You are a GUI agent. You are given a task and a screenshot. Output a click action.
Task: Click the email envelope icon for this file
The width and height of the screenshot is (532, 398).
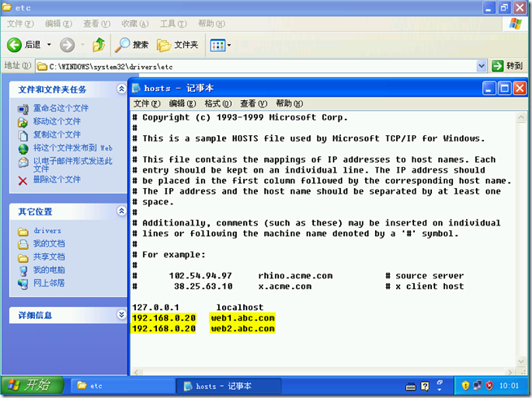(23, 162)
